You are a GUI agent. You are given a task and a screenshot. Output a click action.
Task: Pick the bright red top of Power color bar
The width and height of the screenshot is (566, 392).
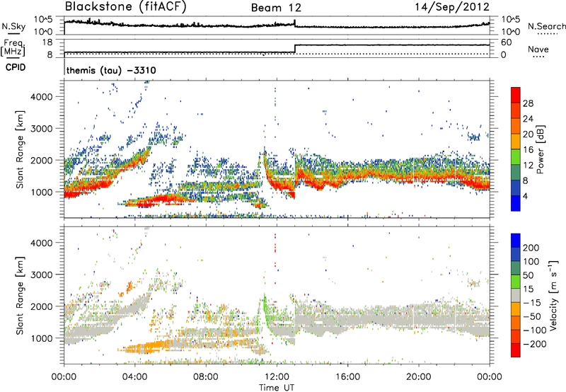coord(516,95)
